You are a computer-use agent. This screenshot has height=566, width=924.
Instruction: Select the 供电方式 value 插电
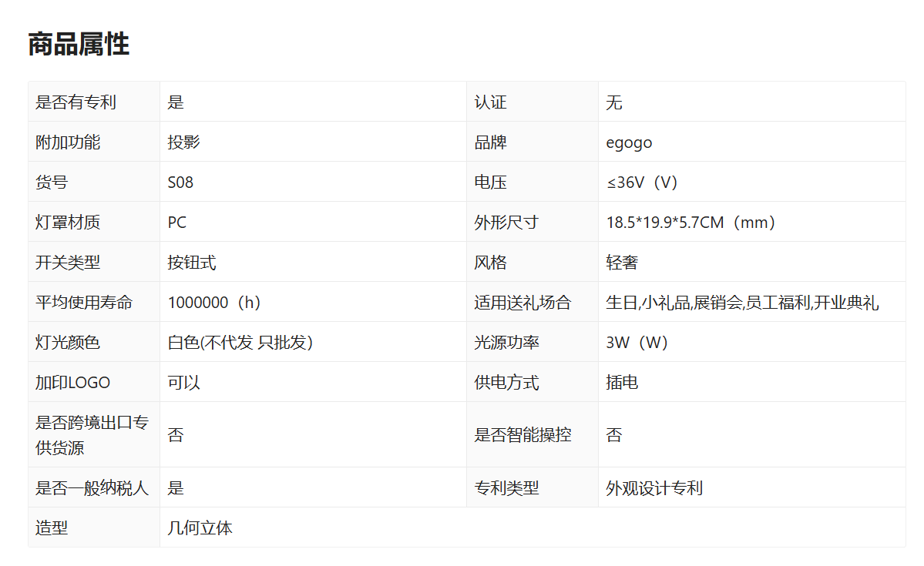coord(622,383)
